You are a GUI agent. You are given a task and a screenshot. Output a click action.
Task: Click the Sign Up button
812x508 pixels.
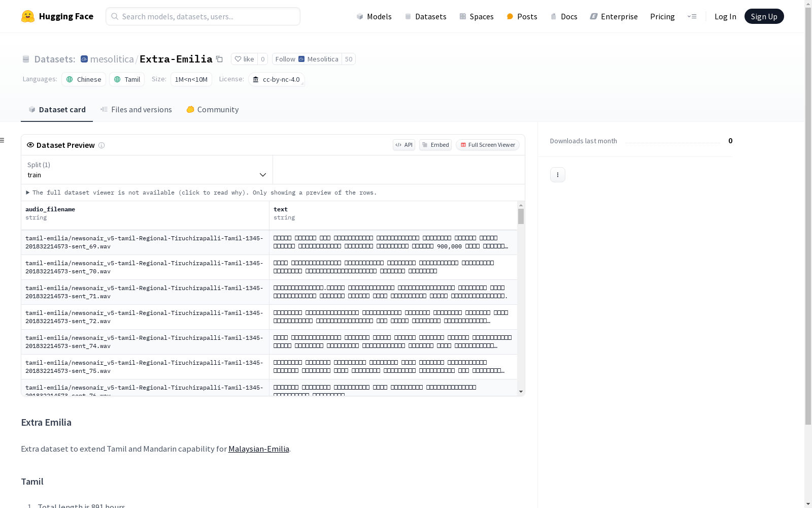pyautogui.click(x=764, y=16)
